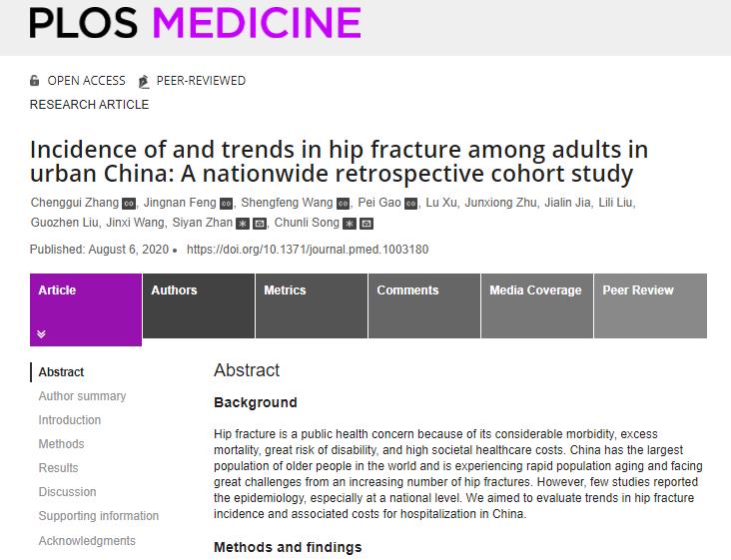Click the email envelope icon beside Chunli Song

pyautogui.click(x=366, y=224)
